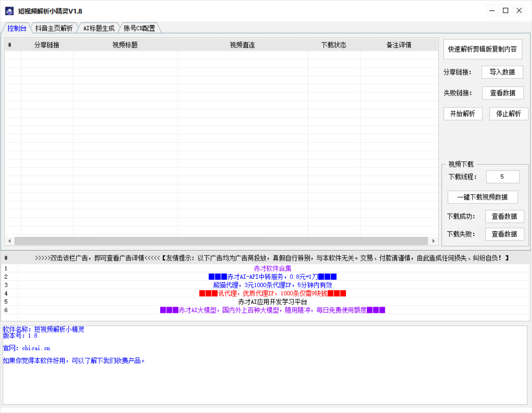Click the 视频下载 group title
This screenshot has width=532, height=413.
pos(461,164)
